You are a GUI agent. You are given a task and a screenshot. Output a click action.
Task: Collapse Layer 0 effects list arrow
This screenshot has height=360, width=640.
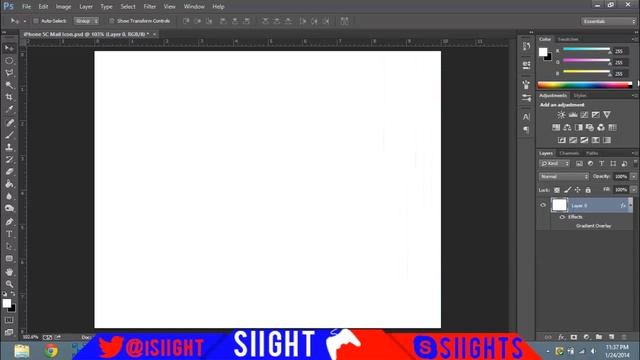point(631,205)
